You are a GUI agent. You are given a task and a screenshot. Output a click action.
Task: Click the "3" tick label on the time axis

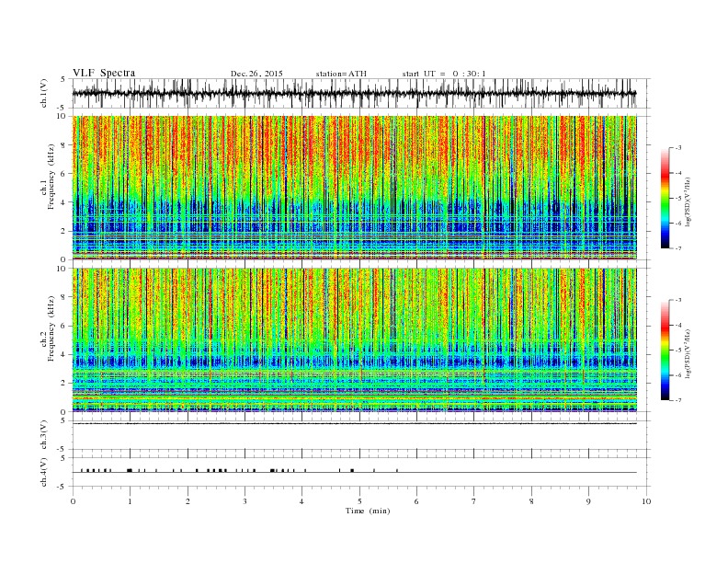[x=245, y=501]
